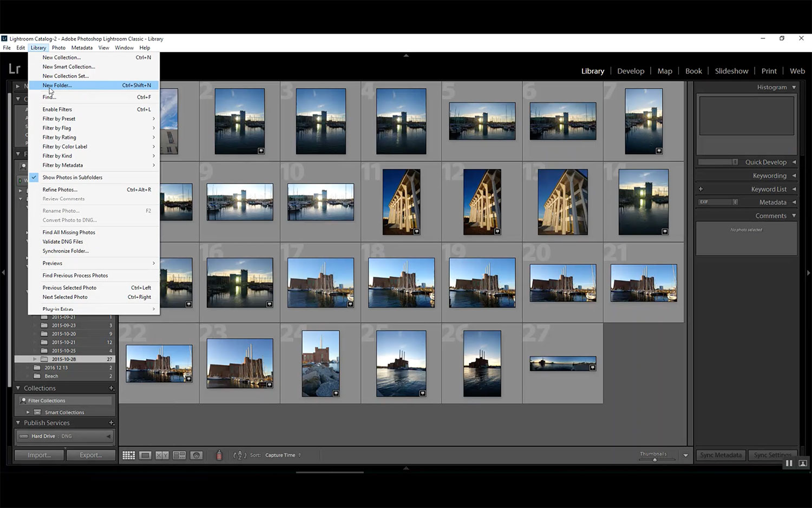Switch to Grid view icon
This screenshot has width=812, height=508.
click(x=128, y=455)
